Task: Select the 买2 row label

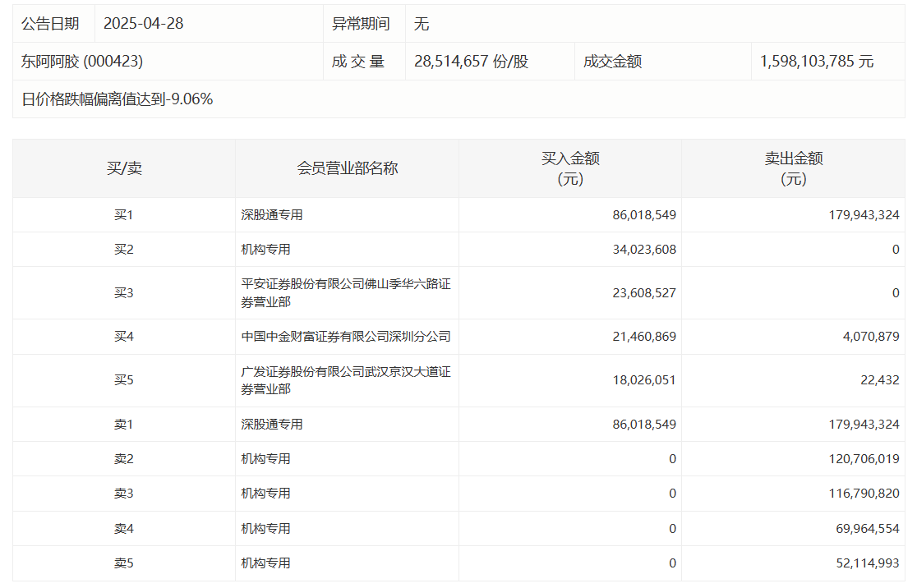Action: pyautogui.click(x=124, y=250)
